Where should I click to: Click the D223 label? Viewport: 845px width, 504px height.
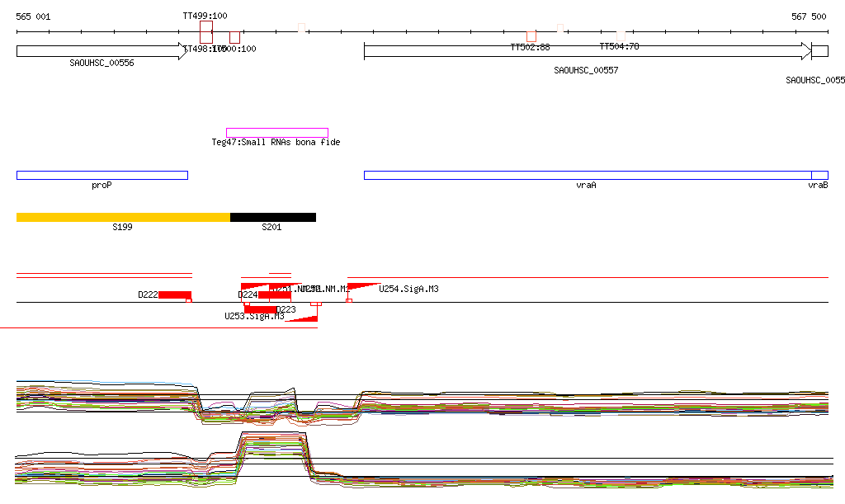click(x=286, y=309)
